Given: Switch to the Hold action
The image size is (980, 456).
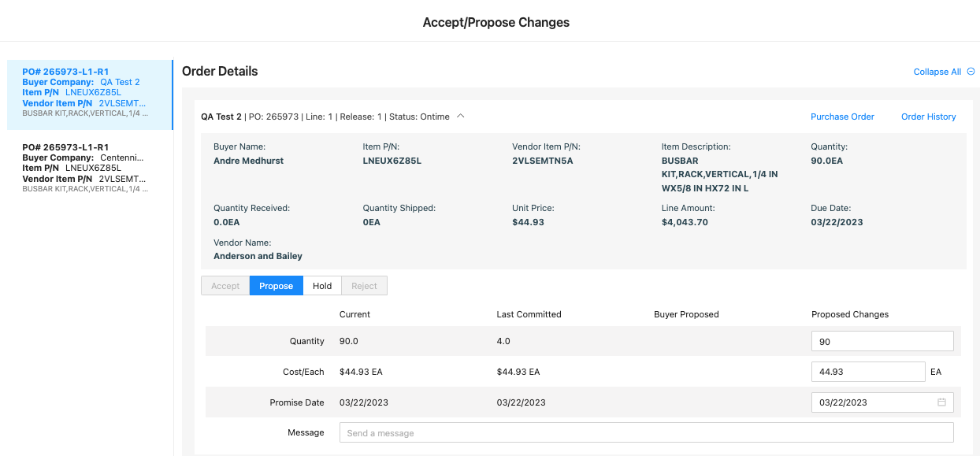Looking at the screenshot, I should point(321,286).
